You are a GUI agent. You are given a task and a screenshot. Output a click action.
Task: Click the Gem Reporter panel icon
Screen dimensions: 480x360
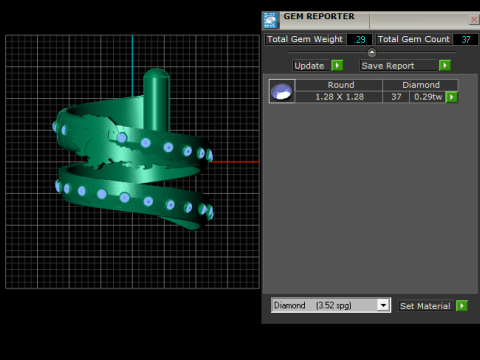270,21
